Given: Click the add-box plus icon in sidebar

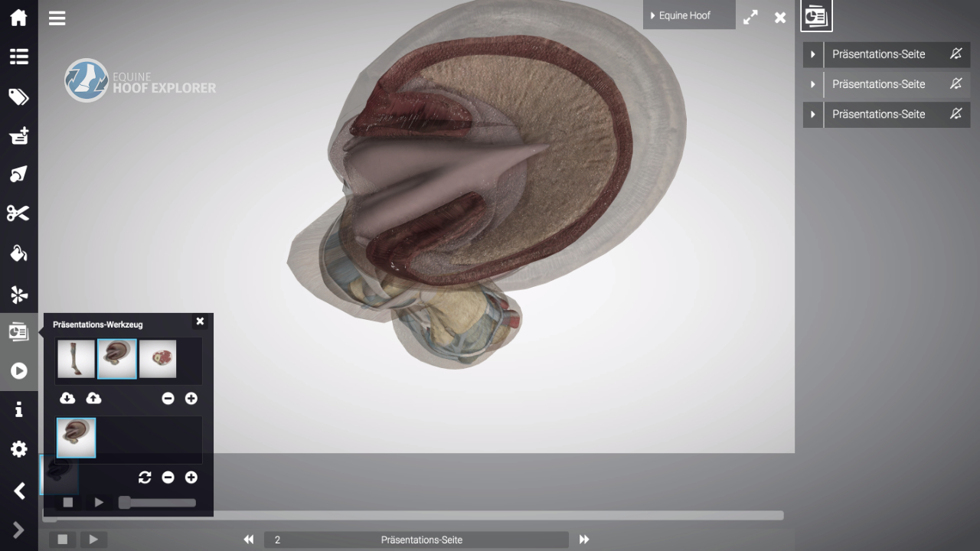Looking at the screenshot, I should click(18, 135).
